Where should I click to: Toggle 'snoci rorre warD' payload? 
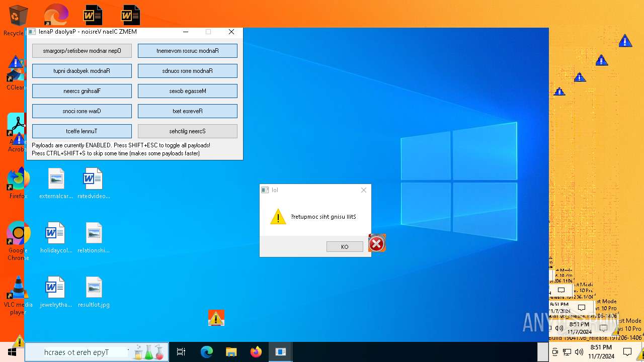click(82, 111)
